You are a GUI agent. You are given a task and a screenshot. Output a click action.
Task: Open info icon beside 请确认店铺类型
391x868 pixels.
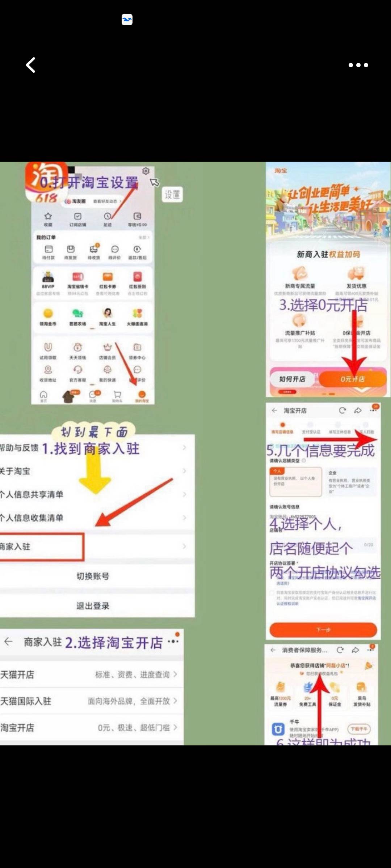(x=304, y=460)
